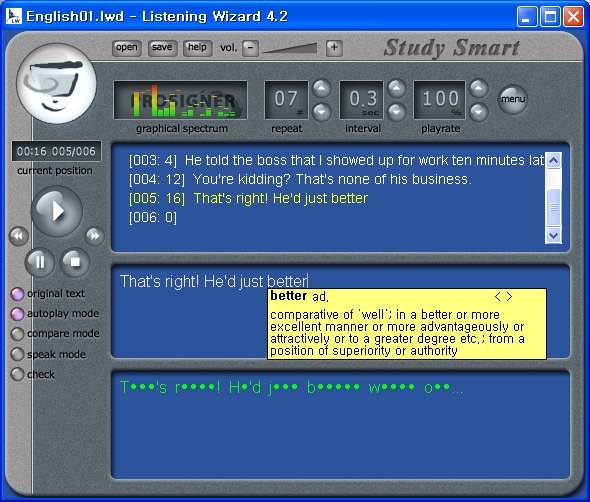Enable speak mode

tap(17, 354)
